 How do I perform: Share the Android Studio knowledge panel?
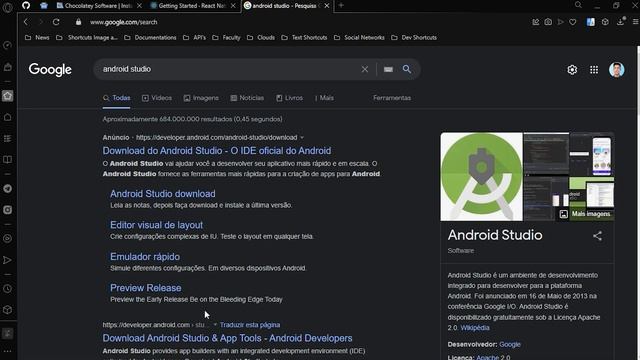pyautogui.click(x=597, y=236)
